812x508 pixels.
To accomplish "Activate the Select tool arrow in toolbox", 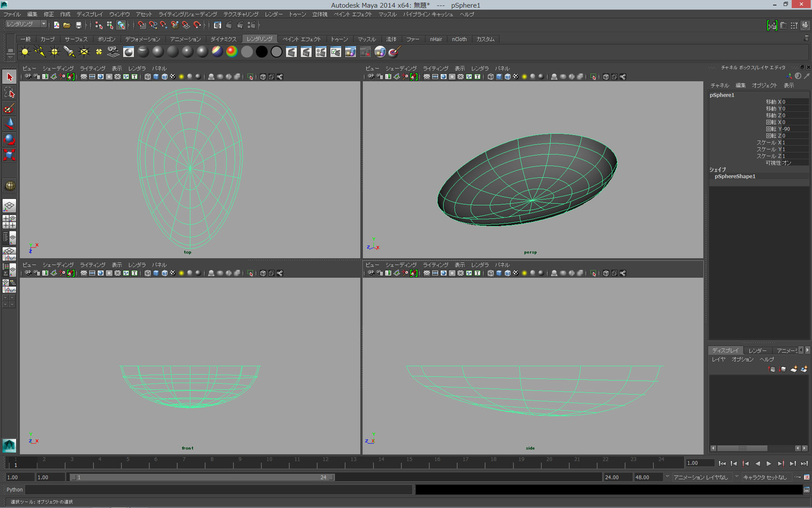I will click(9, 77).
